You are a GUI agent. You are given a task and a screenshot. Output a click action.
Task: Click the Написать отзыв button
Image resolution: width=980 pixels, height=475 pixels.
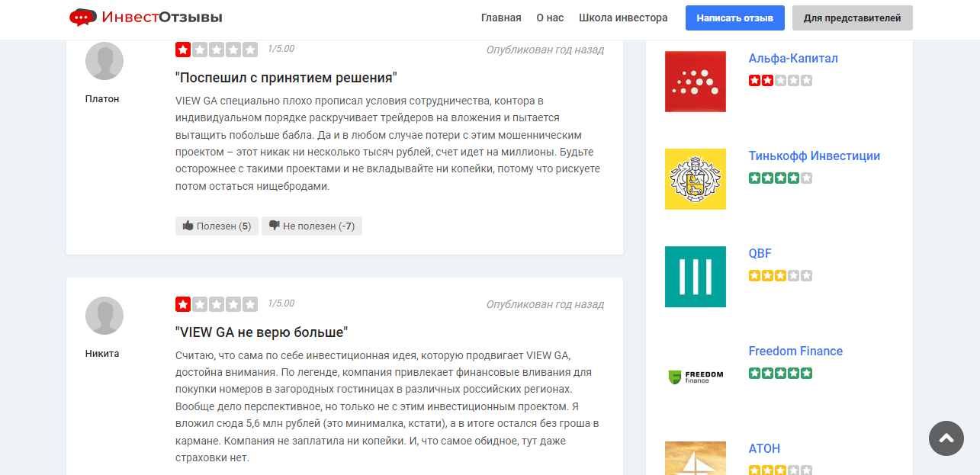[734, 18]
